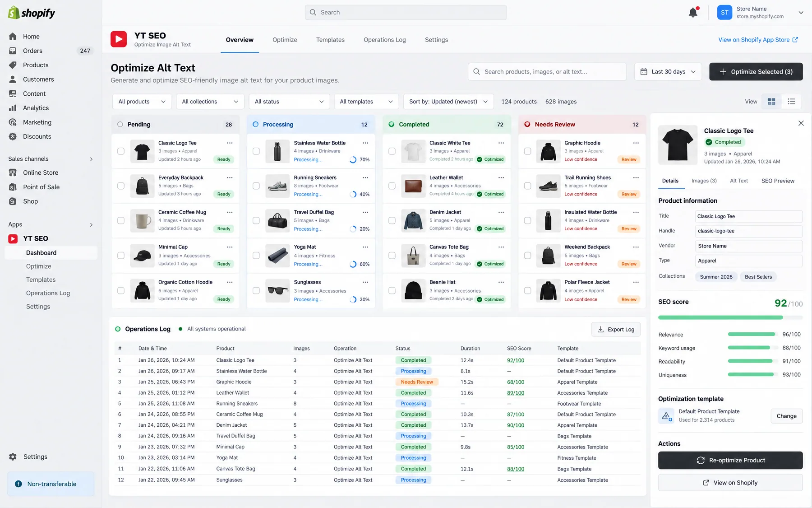Open Discounts in the sidebar
This screenshot has width=812, height=508.
37,136
